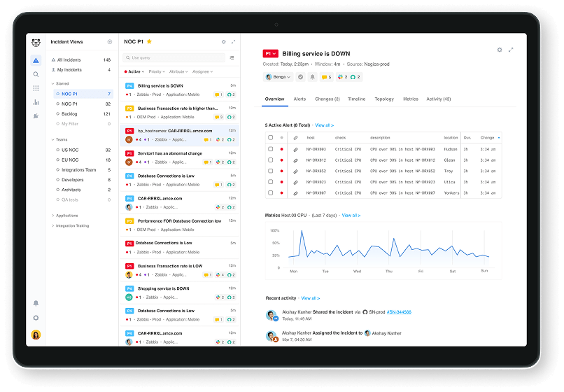Tick checkbox for NY-ORM003 alert

coord(271,149)
